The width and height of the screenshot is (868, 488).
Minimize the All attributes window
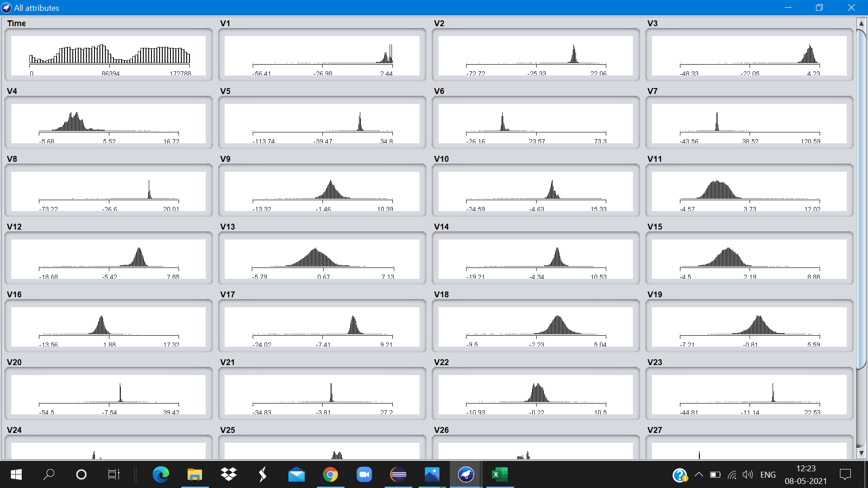[x=788, y=8]
